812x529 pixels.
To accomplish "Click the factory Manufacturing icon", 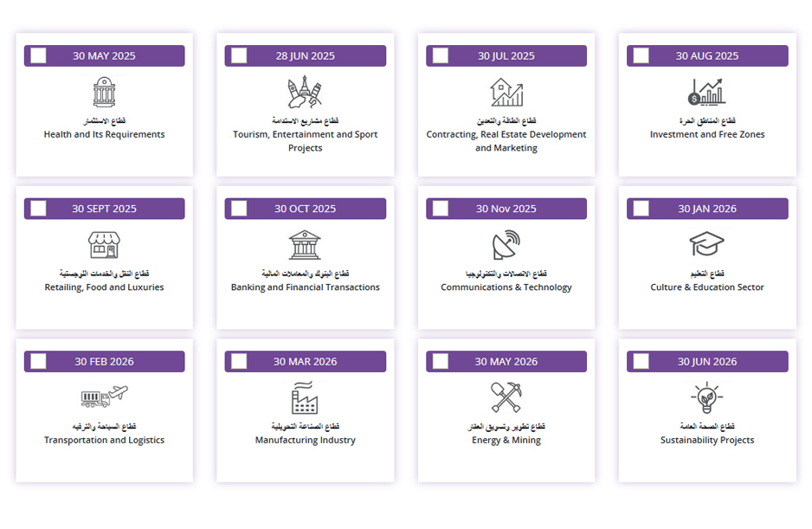I will tap(305, 398).
